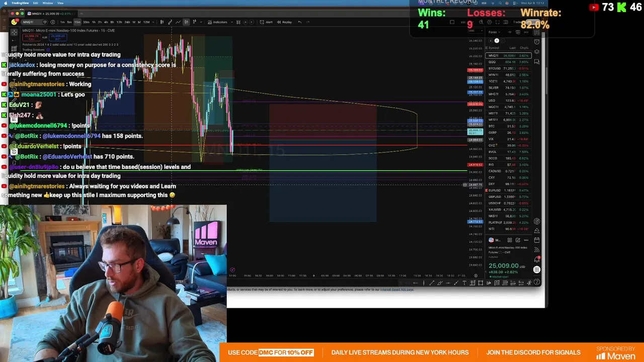Open the Forex watchlist dropdown
Screen dimensions: 644x362
495,32
